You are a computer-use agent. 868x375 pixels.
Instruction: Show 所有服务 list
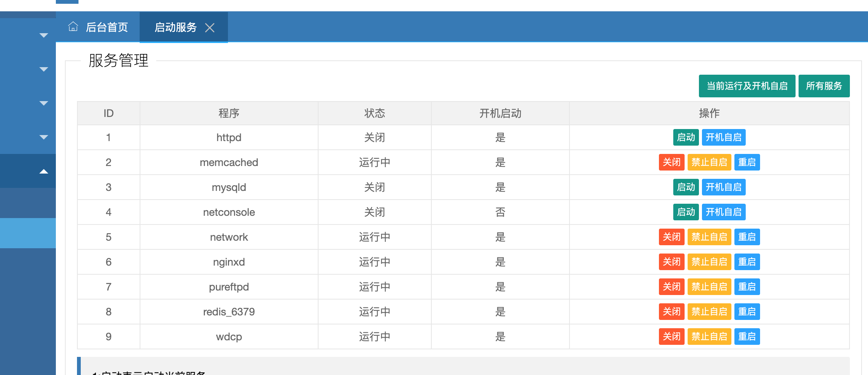tap(824, 86)
